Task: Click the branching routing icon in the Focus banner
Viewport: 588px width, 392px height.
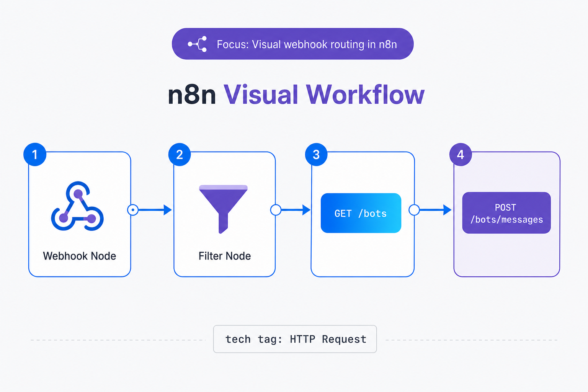Action: 198,44
